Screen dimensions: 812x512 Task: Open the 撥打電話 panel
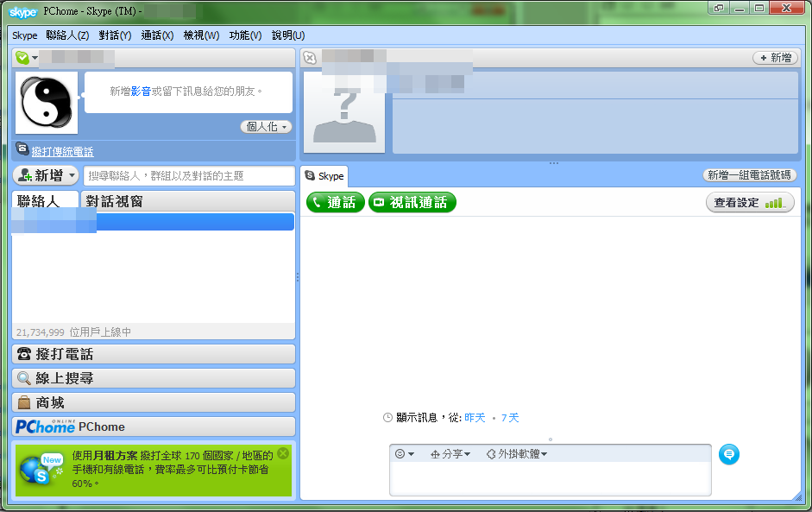(x=154, y=354)
